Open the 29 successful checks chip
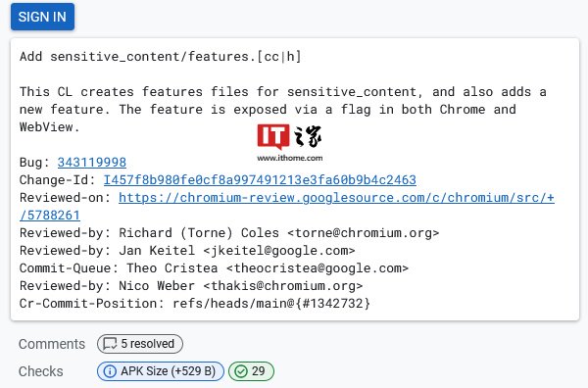Viewport: 588px width, 388px height. click(x=251, y=371)
